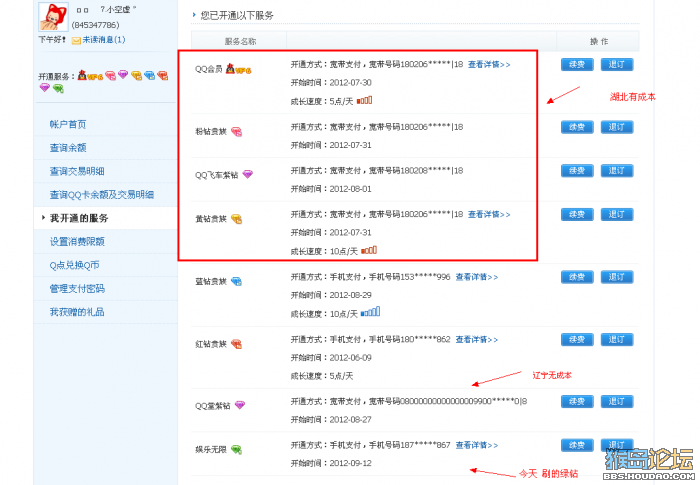Viewport: 700px width, 485px height.
Task: Click the 您已开通以下服务 heading
Action: coord(237,16)
